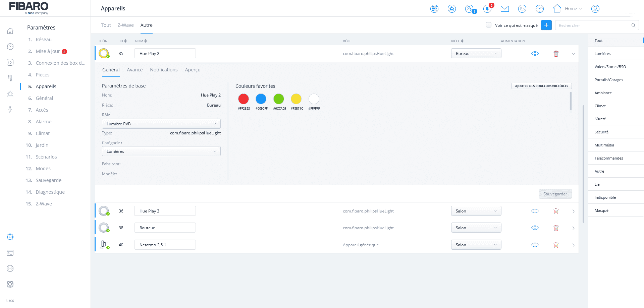Open the Catégorie 'Lumières' dropdown
The image size is (644, 308).
tap(161, 151)
